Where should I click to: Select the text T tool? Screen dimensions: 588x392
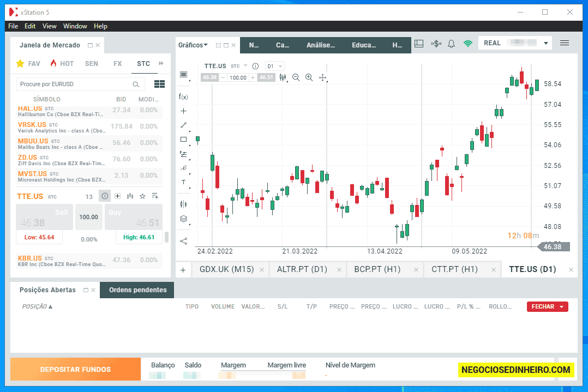pyautogui.click(x=183, y=183)
